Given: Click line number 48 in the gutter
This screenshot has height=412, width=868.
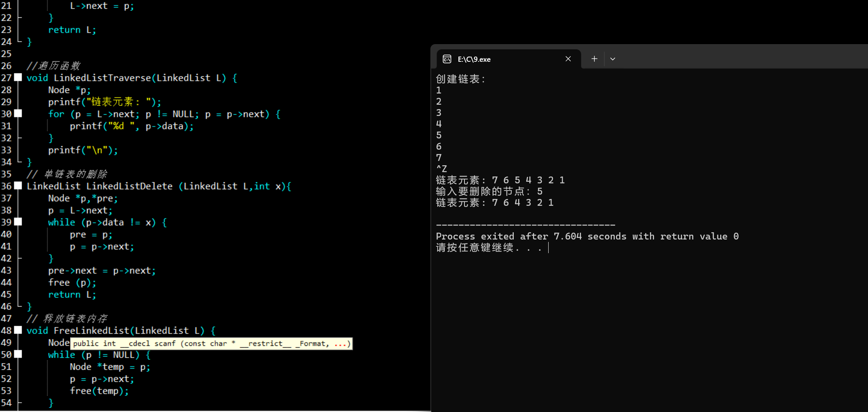Looking at the screenshot, I should pyautogui.click(x=6, y=331).
